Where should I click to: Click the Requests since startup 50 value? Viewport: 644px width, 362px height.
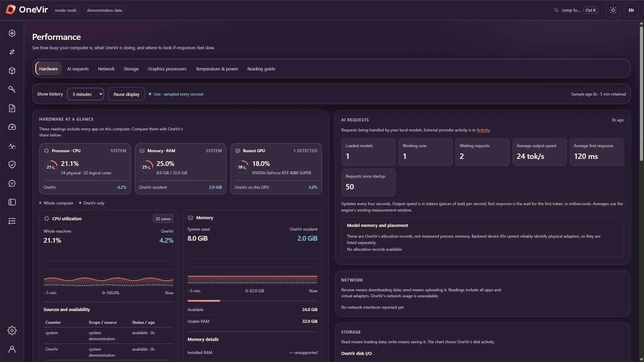click(x=350, y=187)
